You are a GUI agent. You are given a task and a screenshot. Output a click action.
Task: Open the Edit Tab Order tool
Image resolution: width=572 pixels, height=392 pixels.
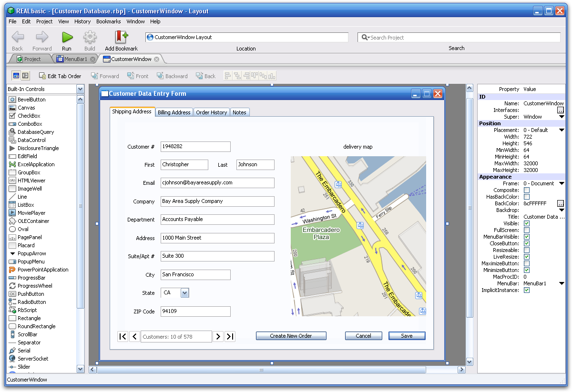click(x=60, y=76)
